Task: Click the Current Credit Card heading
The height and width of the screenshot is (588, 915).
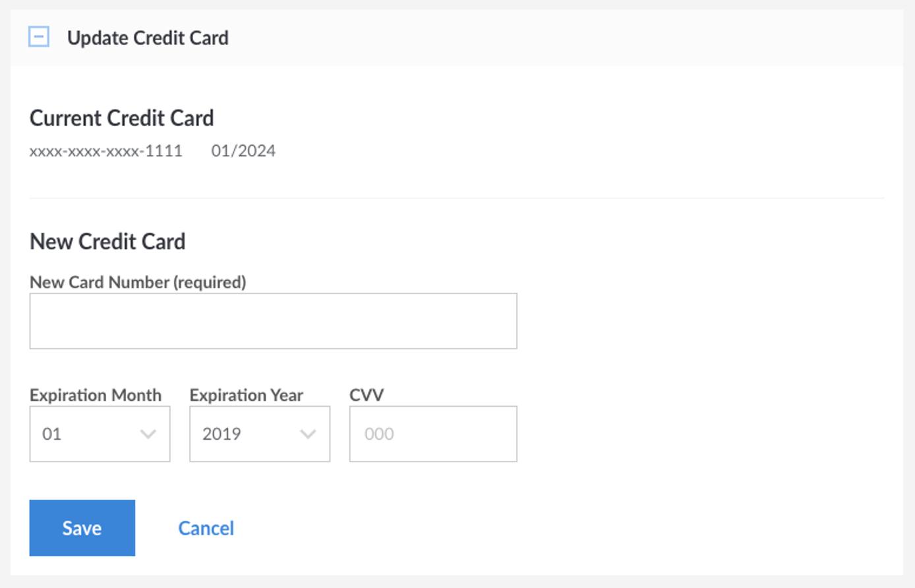Action: click(x=122, y=118)
